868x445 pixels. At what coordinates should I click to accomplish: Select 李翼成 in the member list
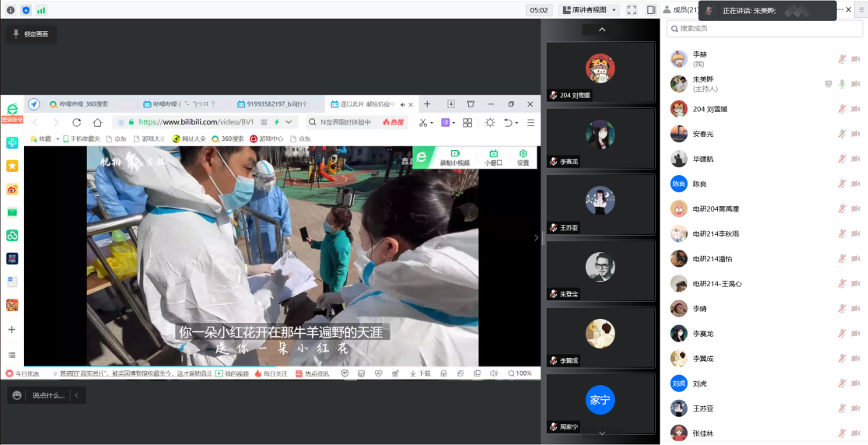[702, 358]
